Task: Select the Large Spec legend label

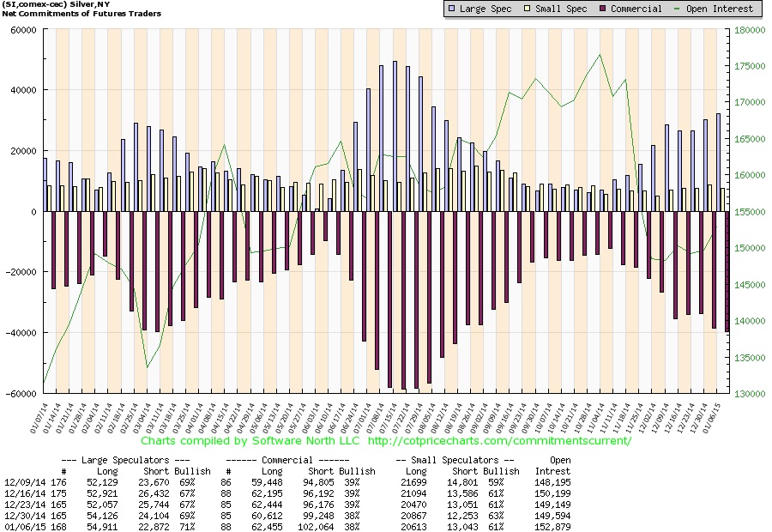Action: (x=486, y=9)
